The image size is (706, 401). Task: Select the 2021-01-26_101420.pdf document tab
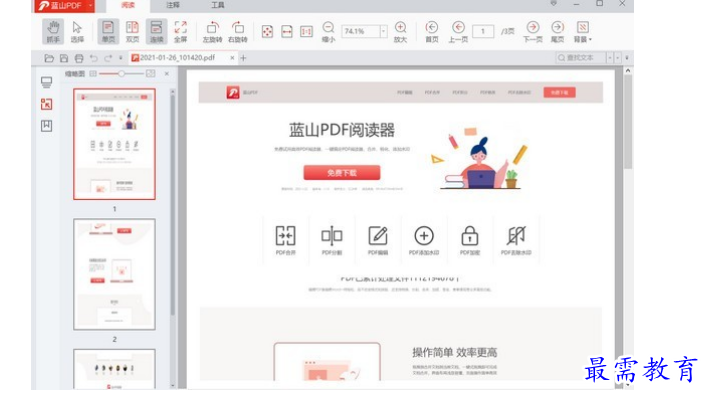(x=178, y=58)
